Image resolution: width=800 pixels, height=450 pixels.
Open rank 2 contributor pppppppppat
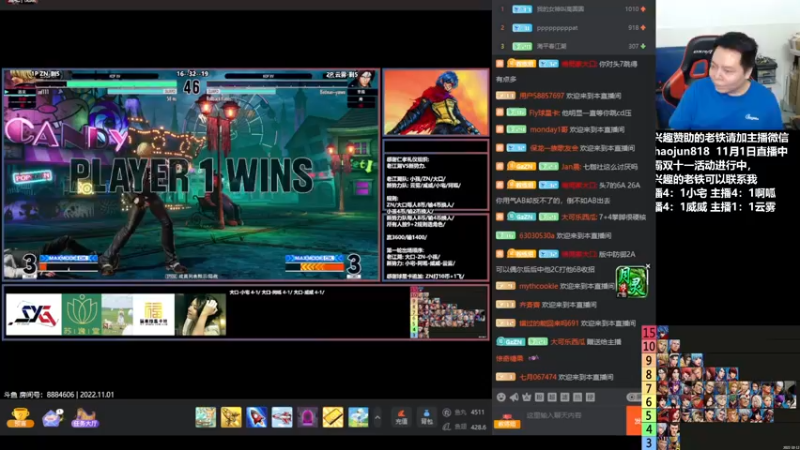[573, 28]
